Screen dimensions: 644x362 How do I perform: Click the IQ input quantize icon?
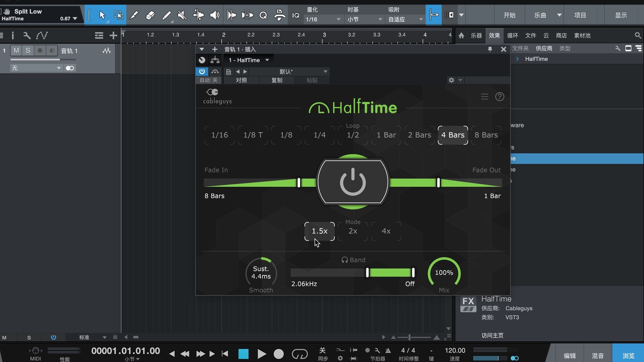coord(296,15)
